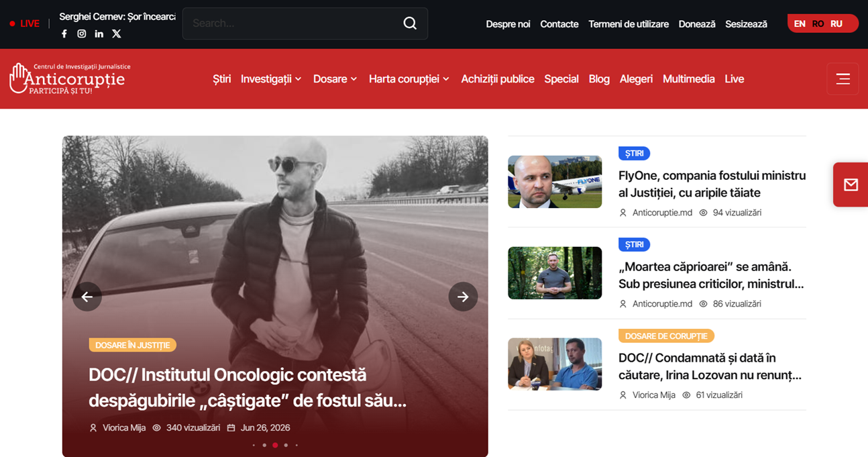Expand the Dosare dropdown

335,79
